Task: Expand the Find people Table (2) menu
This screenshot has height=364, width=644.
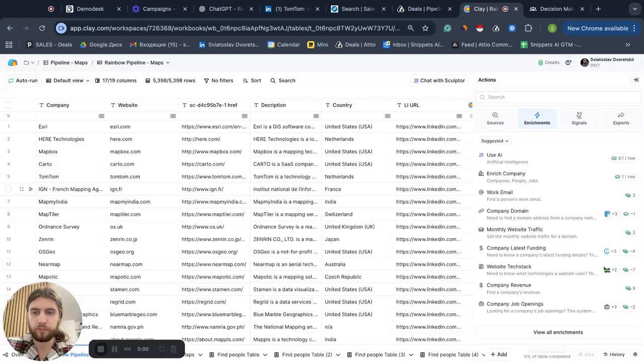Action: (x=338, y=355)
